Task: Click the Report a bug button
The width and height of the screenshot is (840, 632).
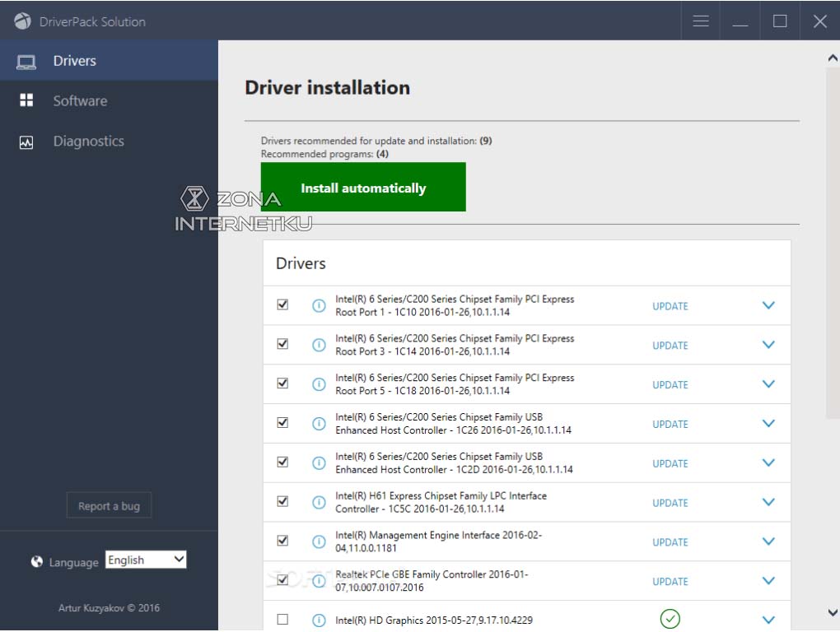Action: pos(109,505)
